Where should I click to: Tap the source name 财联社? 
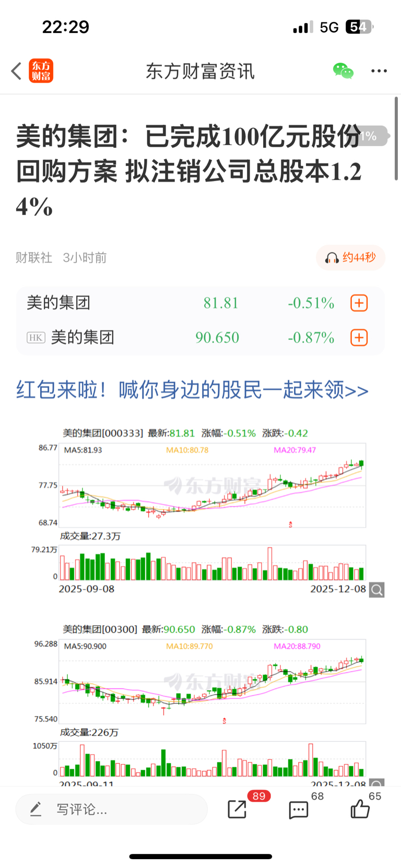point(34,257)
